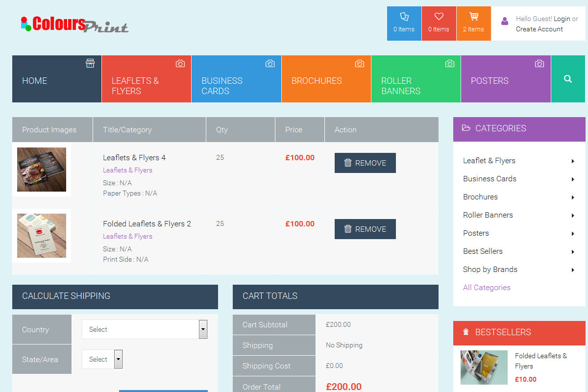
Task: Open the Country select dropdown
Action: pos(145,329)
